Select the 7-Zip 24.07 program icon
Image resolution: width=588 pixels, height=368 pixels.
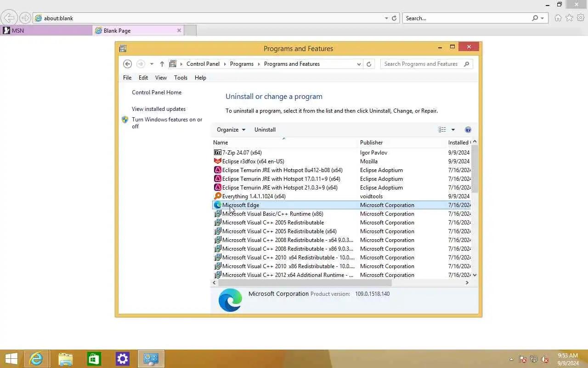tap(218, 152)
